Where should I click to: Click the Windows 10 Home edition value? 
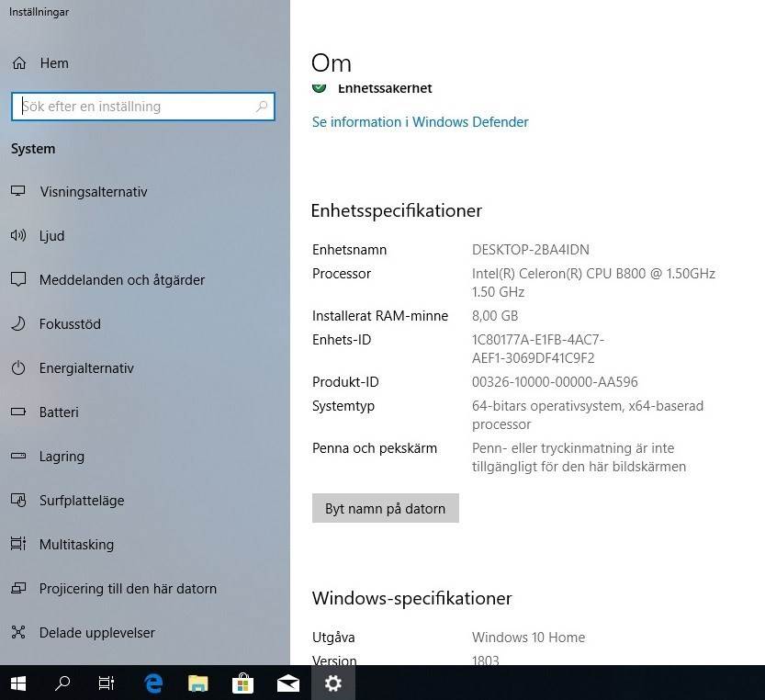(x=528, y=637)
